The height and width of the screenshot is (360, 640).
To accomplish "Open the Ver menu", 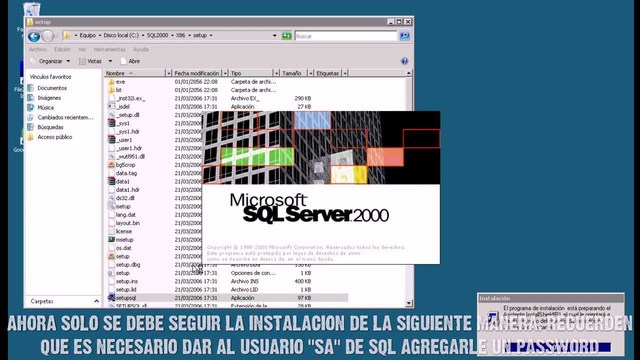I will point(82,49).
